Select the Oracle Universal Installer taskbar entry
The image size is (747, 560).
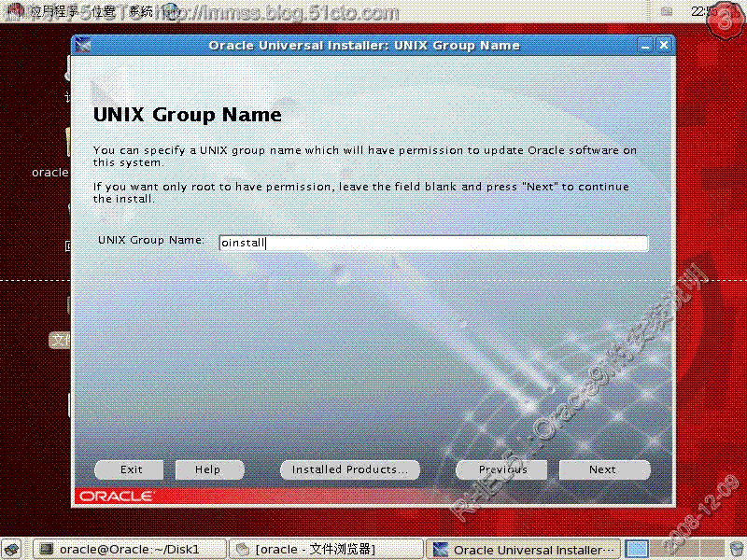tap(523, 549)
